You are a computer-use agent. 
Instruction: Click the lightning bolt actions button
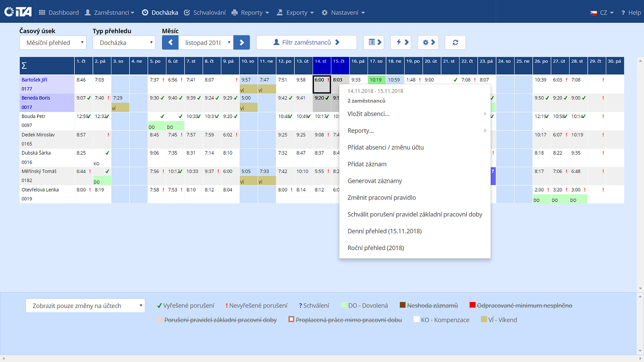click(x=401, y=43)
